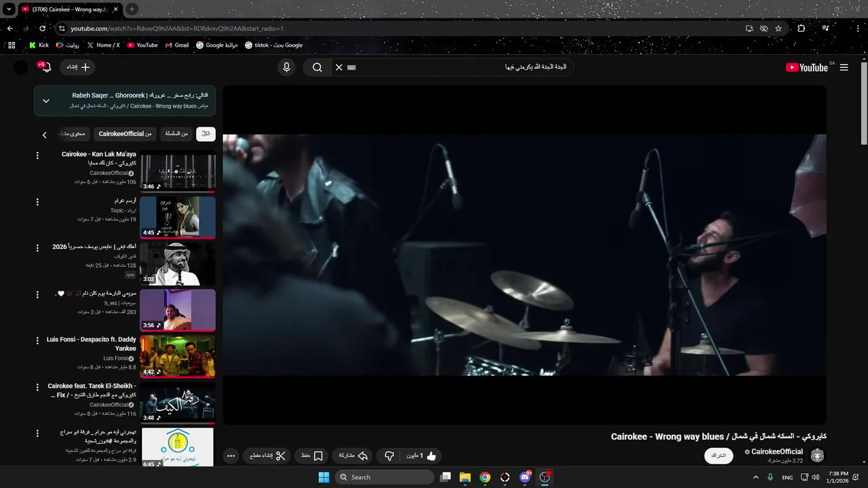The image size is (868, 488).
Task: Open Cairokee feat. Tarek El-Sheikh thumbnail
Action: 178,403
